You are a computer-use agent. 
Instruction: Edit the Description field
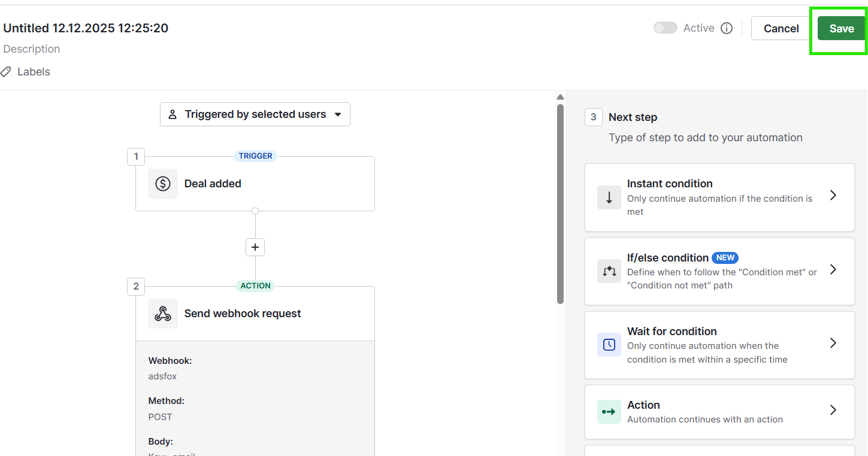click(32, 49)
